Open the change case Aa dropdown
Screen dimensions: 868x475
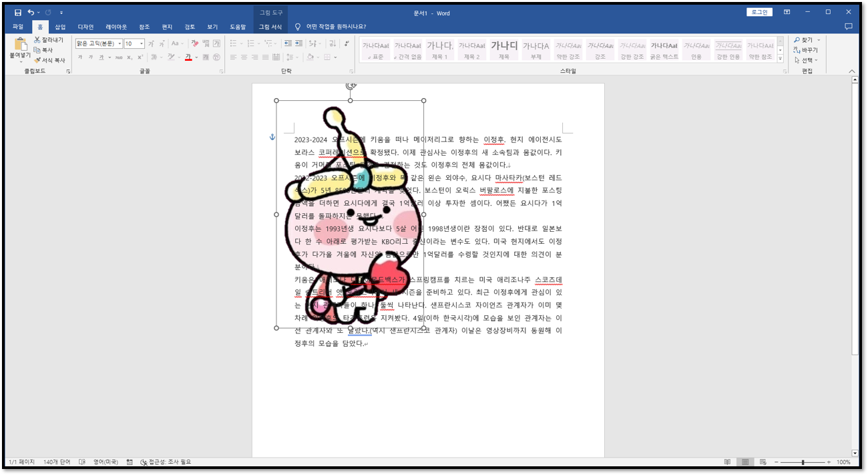tap(177, 43)
